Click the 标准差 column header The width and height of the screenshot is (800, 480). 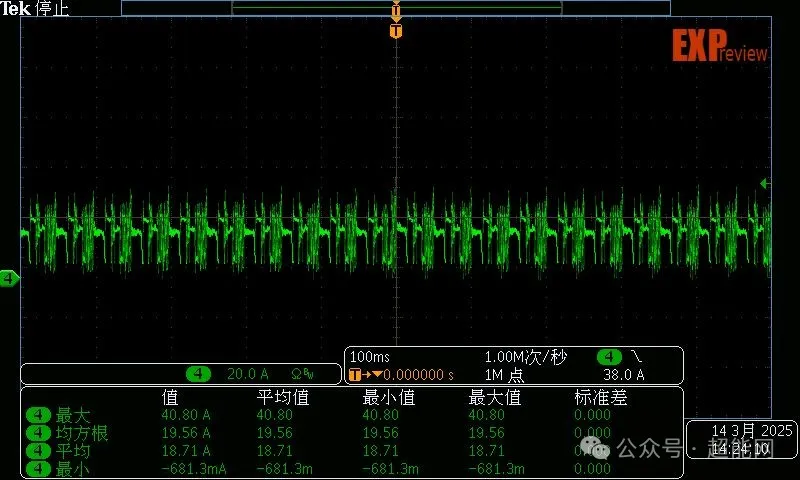tap(600, 397)
